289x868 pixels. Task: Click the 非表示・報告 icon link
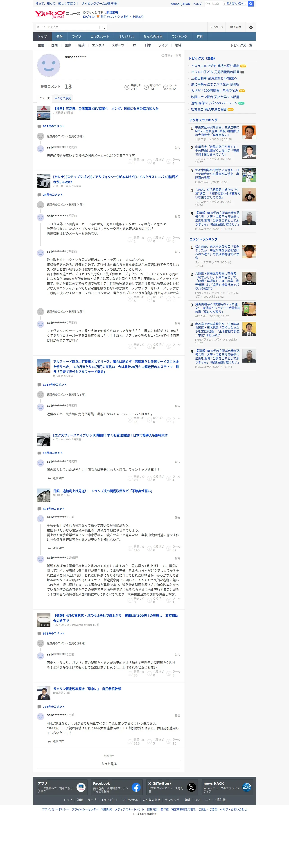click(171, 55)
